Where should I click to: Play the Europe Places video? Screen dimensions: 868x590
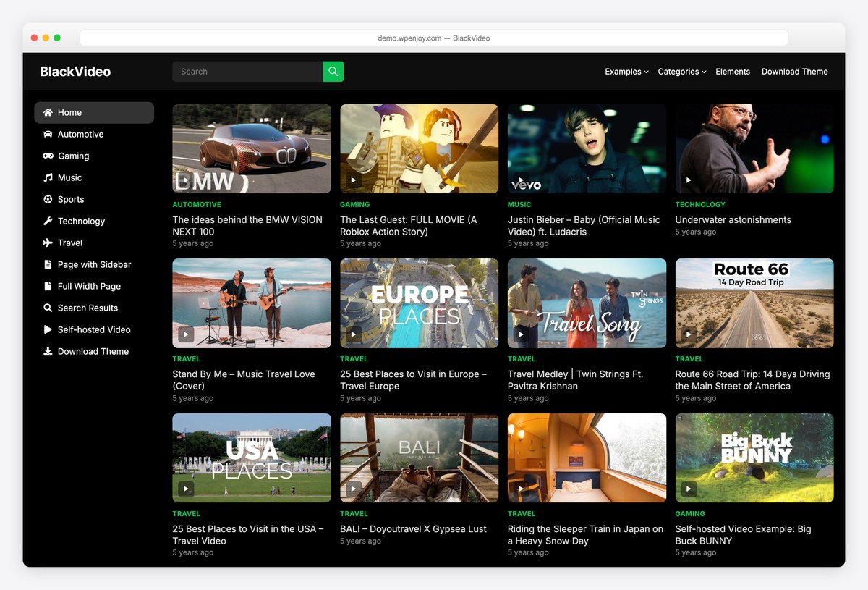(354, 334)
